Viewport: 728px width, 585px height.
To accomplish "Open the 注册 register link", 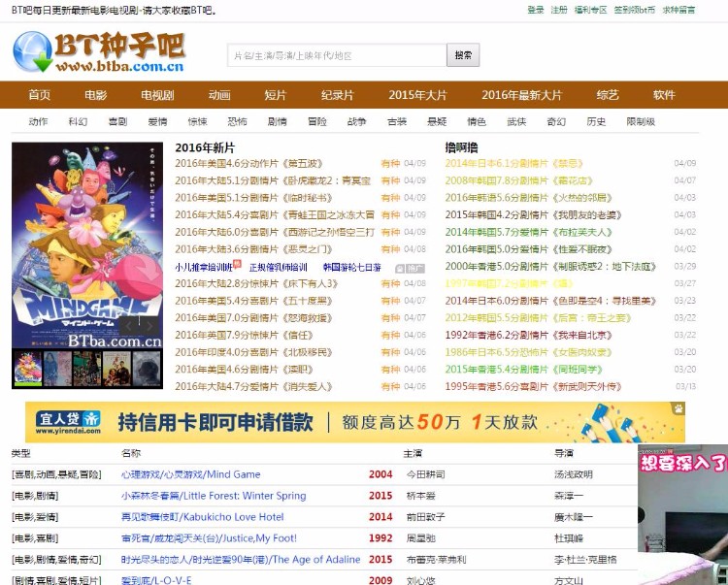I will (559, 10).
